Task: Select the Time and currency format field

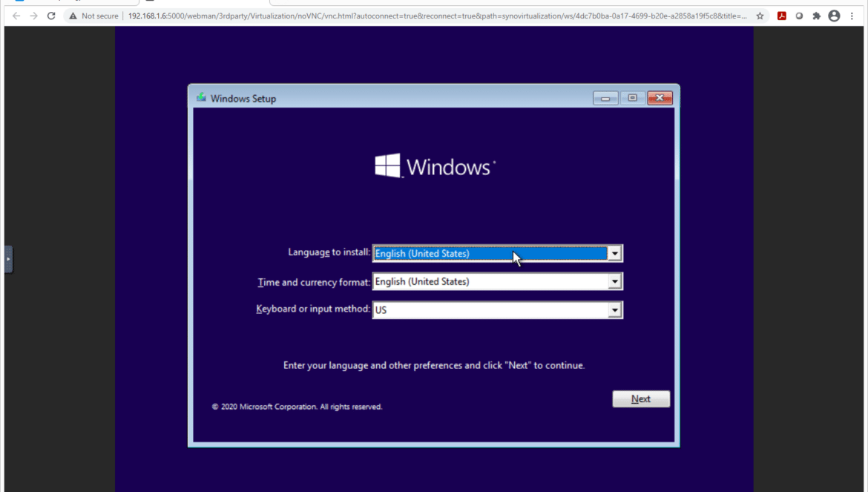Action: [x=498, y=282]
